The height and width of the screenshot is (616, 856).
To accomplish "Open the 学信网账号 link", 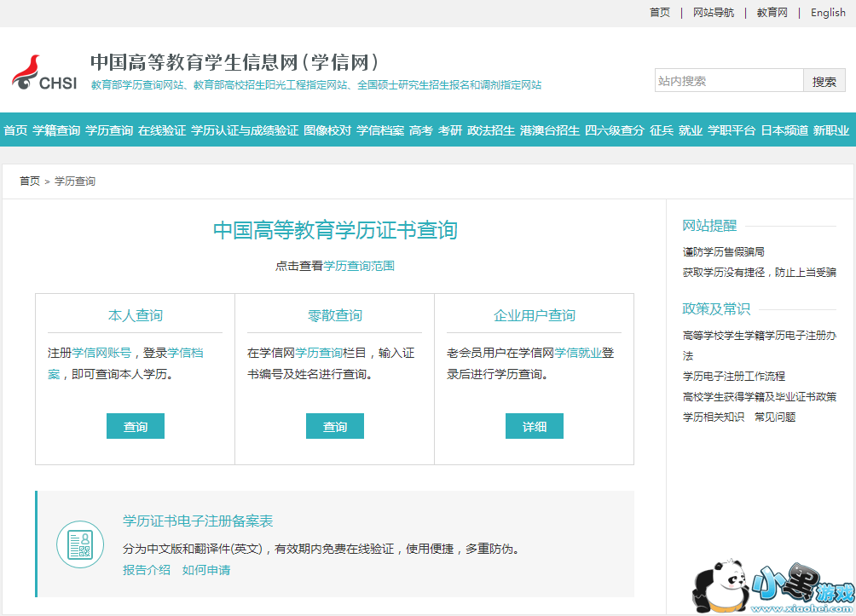I will click(x=101, y=353).
